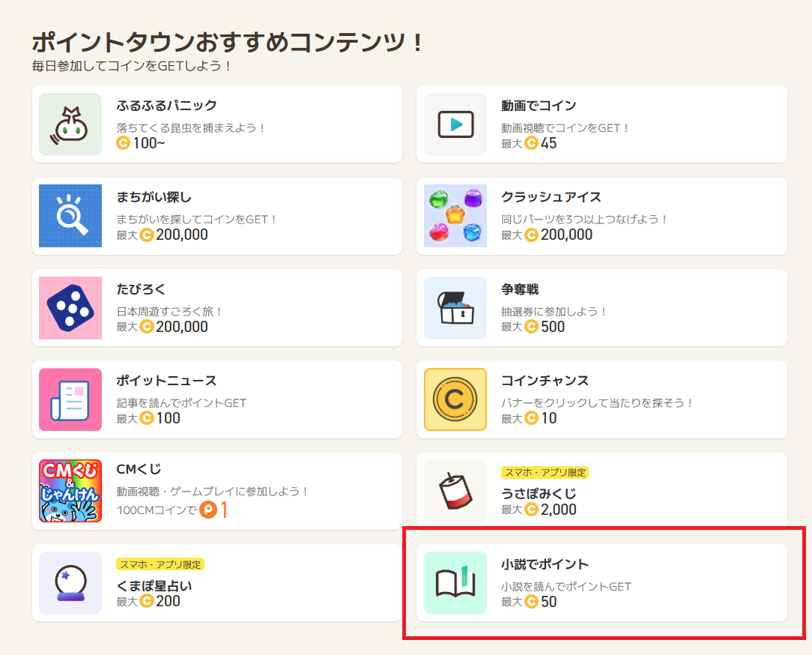The image size is (812, 655).
Task: Select the まちがい探し title
Action: click(154, 197)
